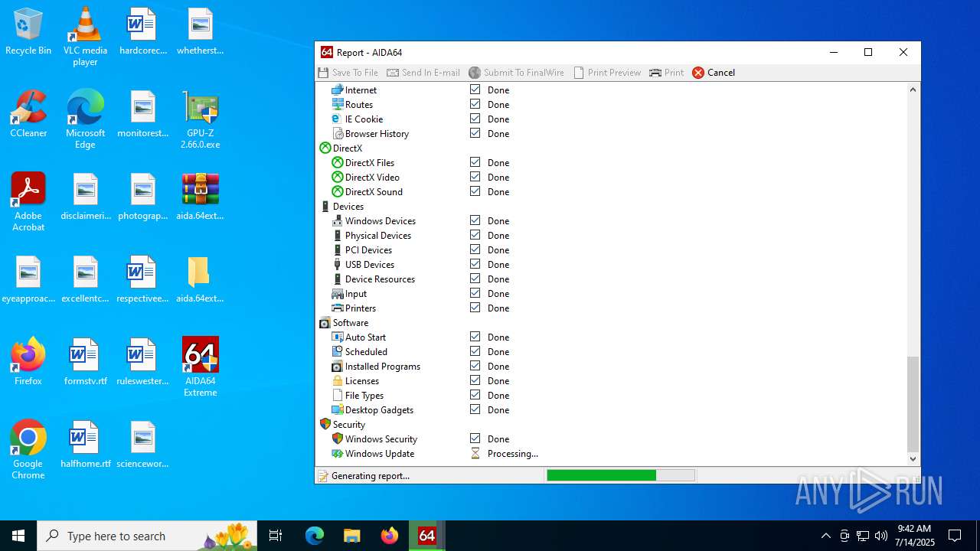Select the Windows Devices icon

337,220
